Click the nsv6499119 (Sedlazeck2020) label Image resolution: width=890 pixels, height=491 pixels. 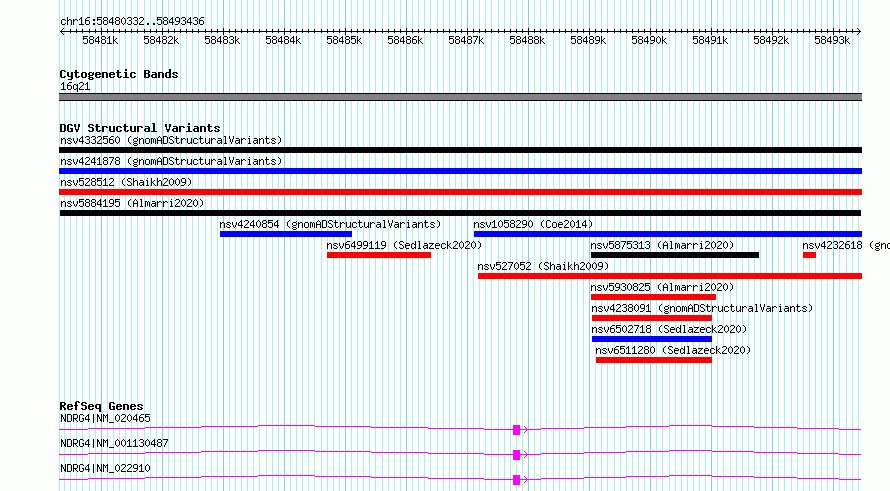(404, 245)
